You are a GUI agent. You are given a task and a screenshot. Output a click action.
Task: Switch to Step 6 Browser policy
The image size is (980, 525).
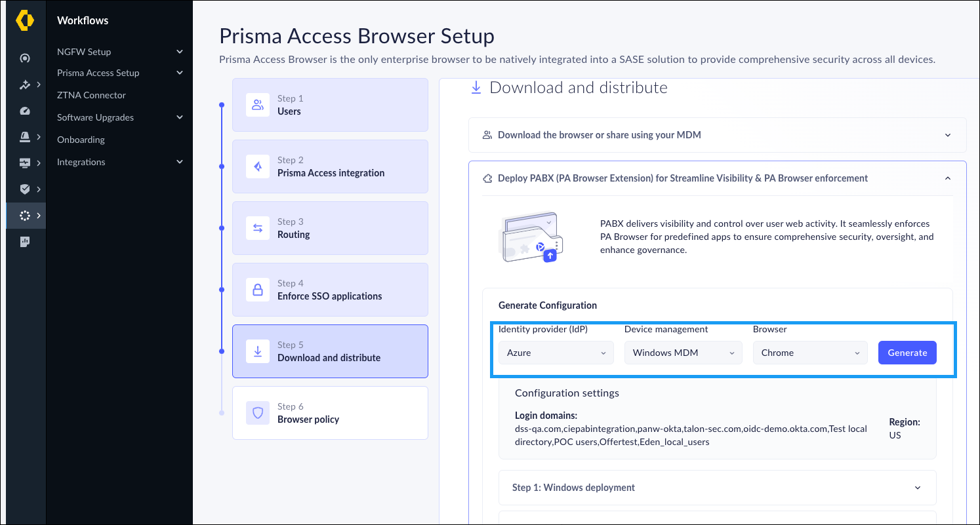330,413
